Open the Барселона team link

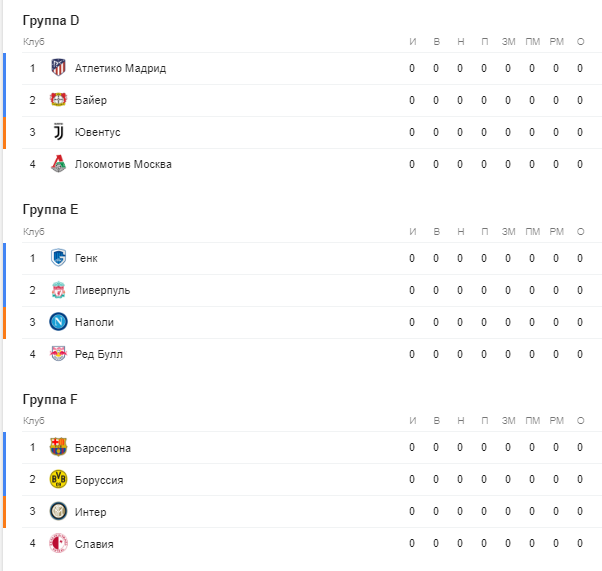point(103,448)
